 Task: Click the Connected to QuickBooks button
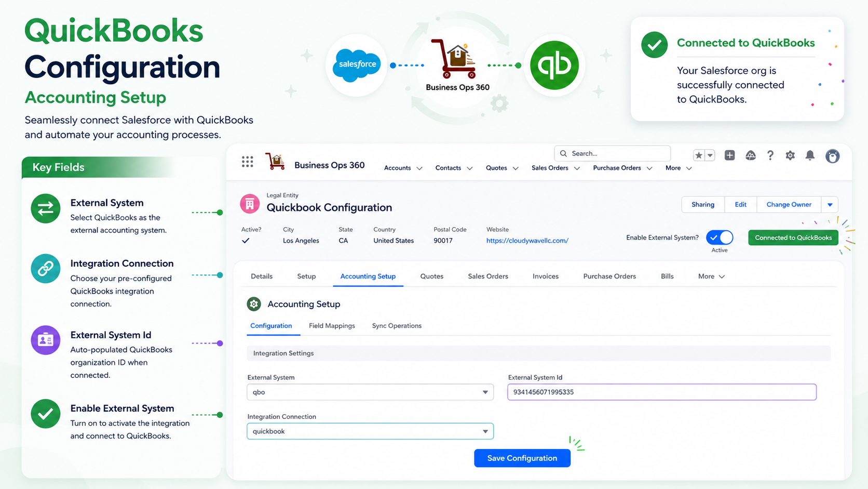[793, 237]
